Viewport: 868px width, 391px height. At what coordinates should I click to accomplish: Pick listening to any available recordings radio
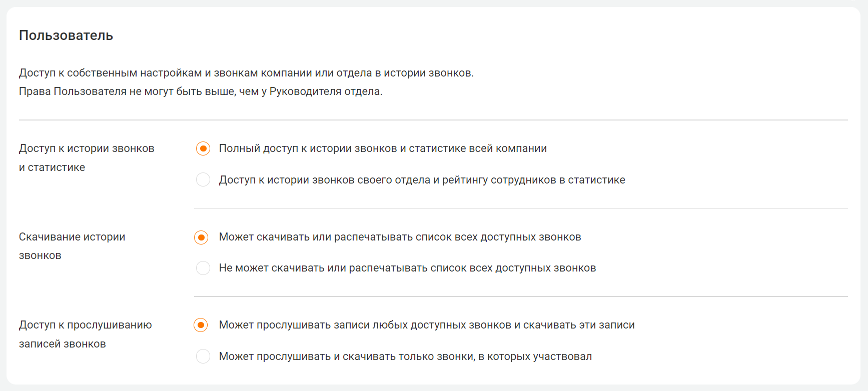tap(201, 325)
